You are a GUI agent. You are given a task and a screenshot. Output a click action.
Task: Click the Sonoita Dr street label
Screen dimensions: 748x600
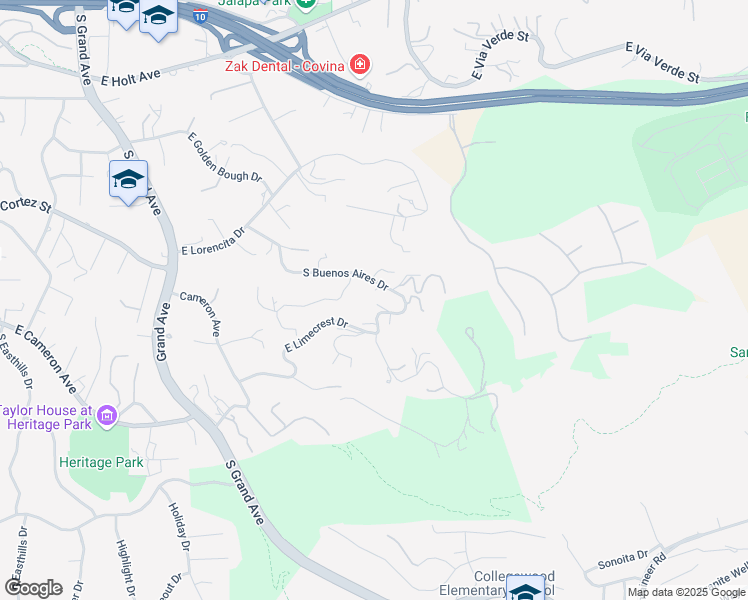tap(623, 559)
